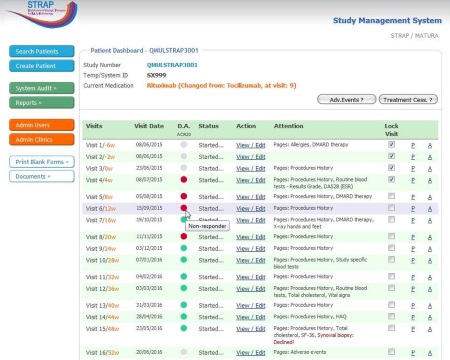Click the Pages: Adverse events attention text
The image size is (450, 360).
[300, 352]
